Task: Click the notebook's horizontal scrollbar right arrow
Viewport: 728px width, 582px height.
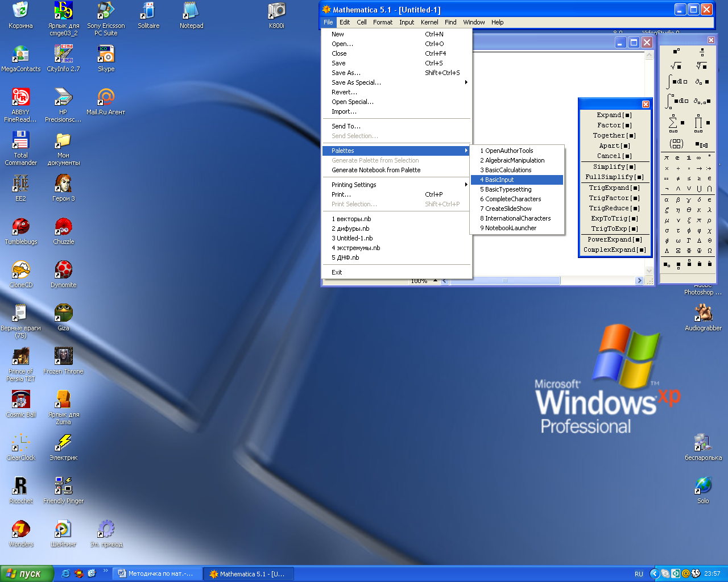Action: 639,281
